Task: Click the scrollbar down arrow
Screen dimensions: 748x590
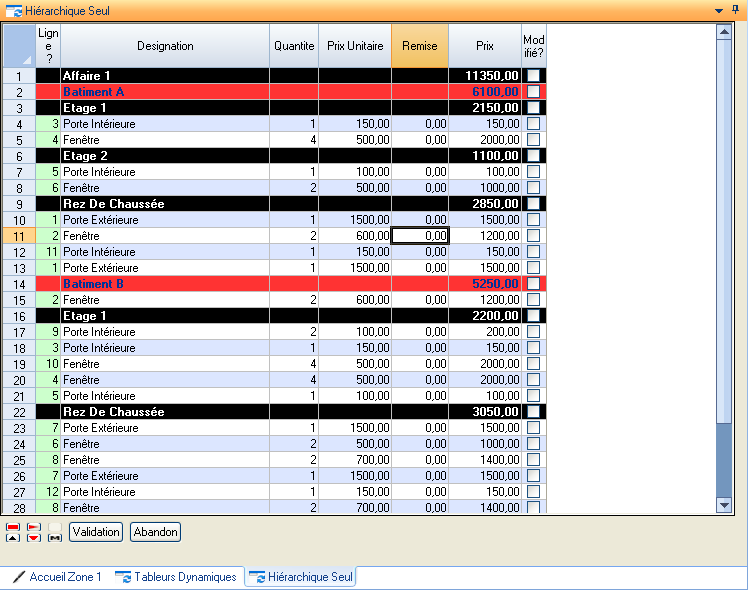Action: click(724, 508)
